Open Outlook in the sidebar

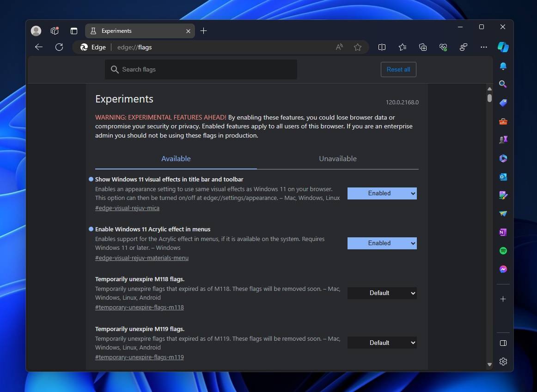click(503, 176)
